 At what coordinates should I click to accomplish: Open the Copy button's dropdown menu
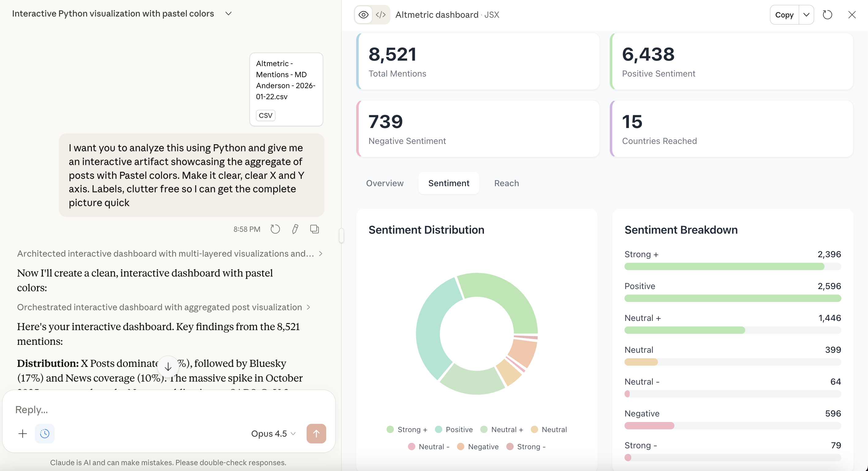point(806,14)
